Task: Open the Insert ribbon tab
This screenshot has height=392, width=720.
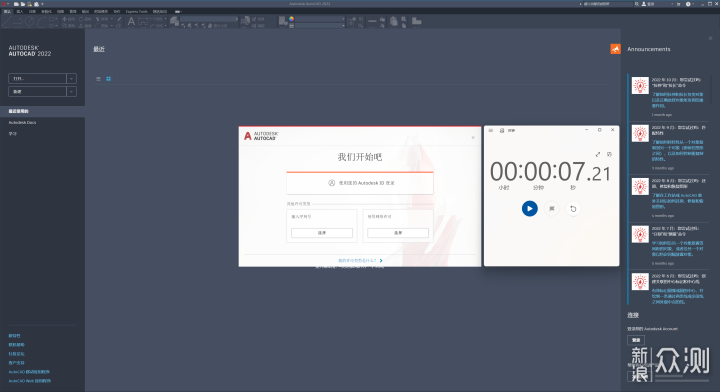Action: pyautogui.click(x=20, y=11)
